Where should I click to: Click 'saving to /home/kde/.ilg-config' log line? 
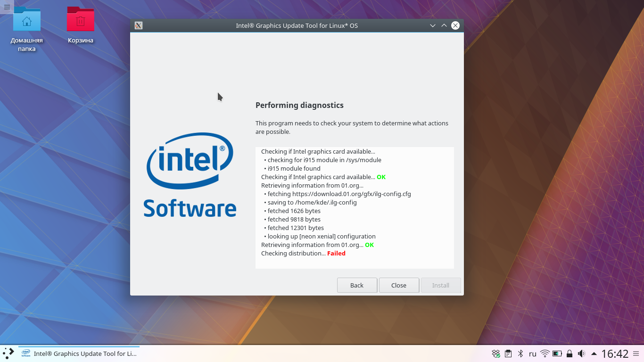(312, 202)
